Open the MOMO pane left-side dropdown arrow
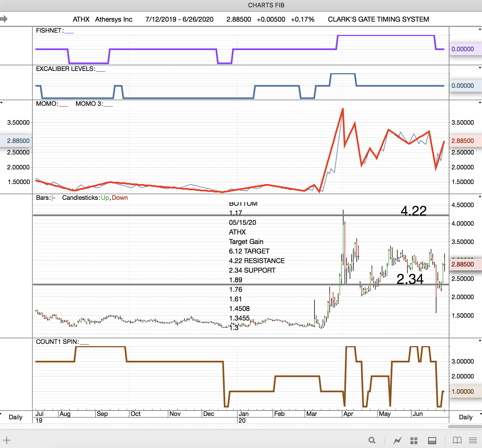 (2, 102)
